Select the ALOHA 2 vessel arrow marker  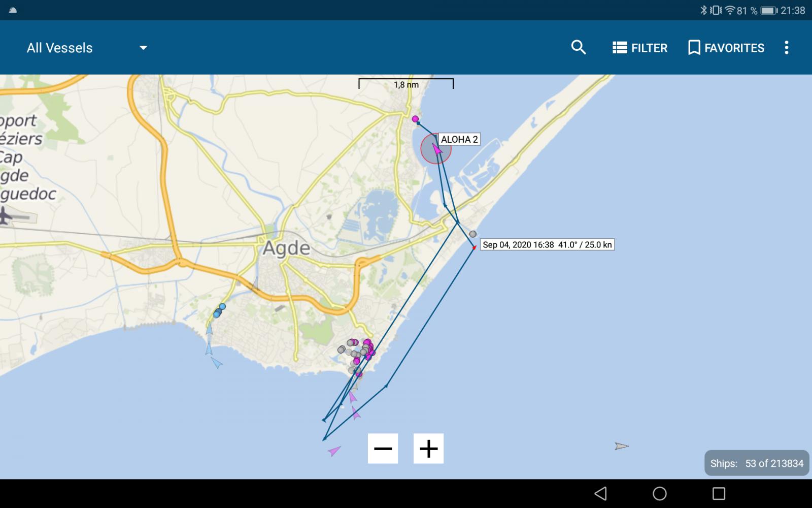(436, 149)
